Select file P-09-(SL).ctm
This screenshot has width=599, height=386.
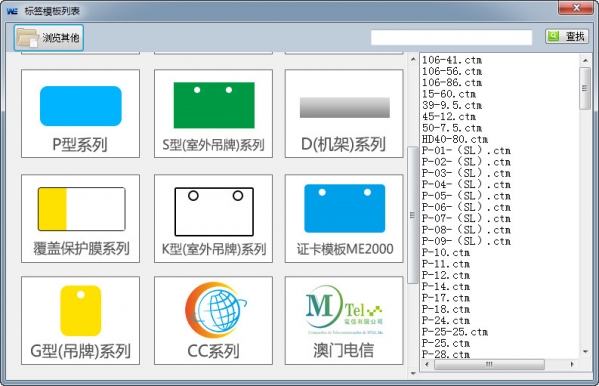click(x=466, y=242)
